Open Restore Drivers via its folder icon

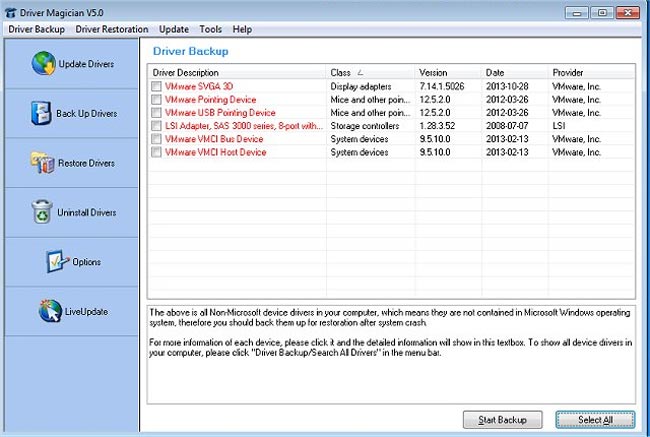point(42,162)
